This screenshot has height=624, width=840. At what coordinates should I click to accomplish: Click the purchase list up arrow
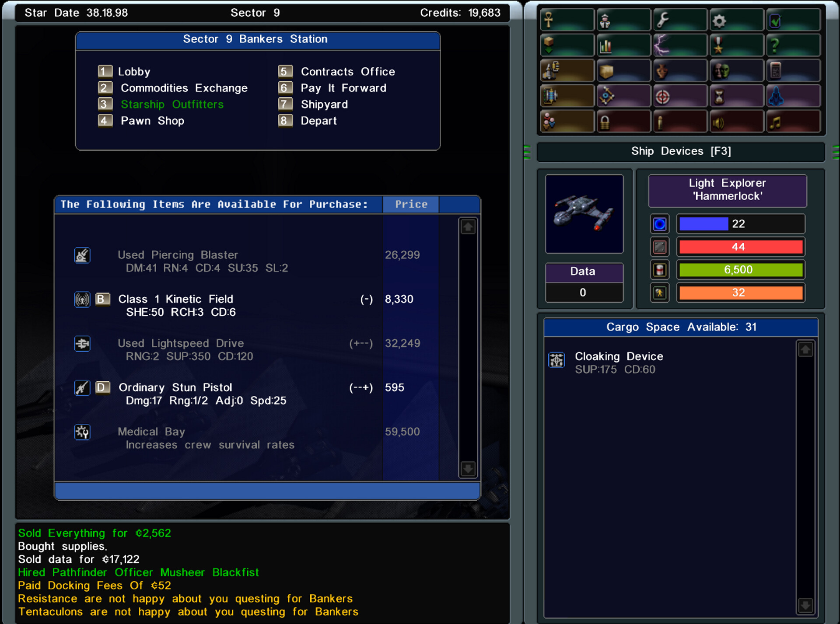click(x=467, y=227)
